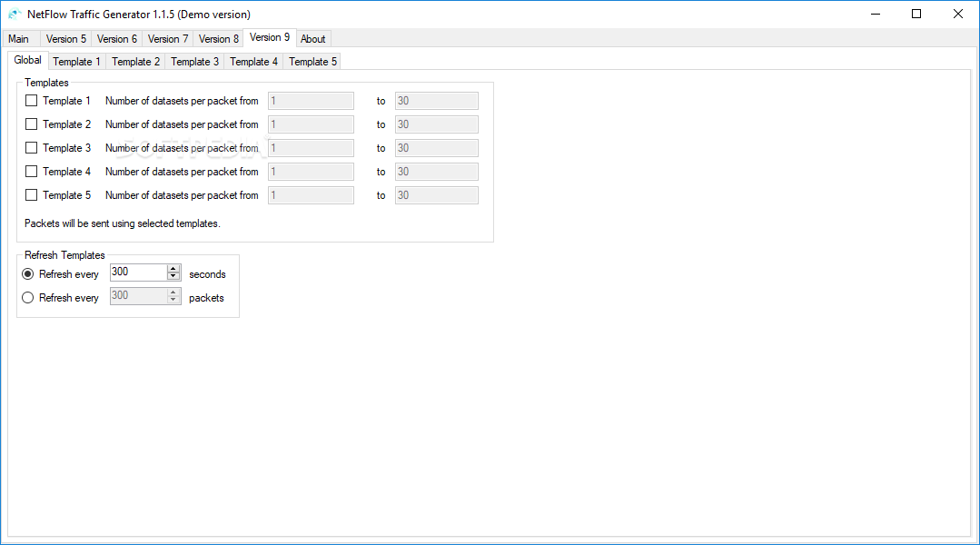Click the 'seconds' label
Screen dimensions: 980x545
click(x=207, y=274)
